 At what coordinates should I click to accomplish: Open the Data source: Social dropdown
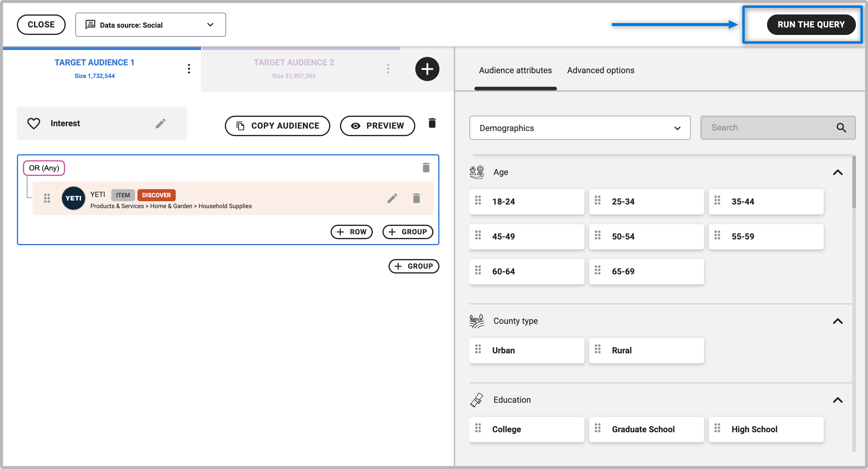pyautogui.click(x=150, y=25)
